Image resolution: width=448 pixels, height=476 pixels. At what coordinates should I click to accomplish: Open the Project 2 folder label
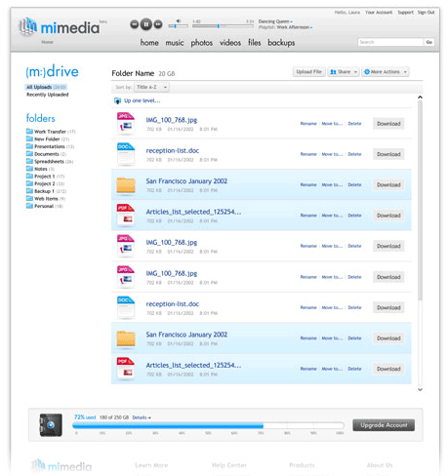(x=45, y=183)
